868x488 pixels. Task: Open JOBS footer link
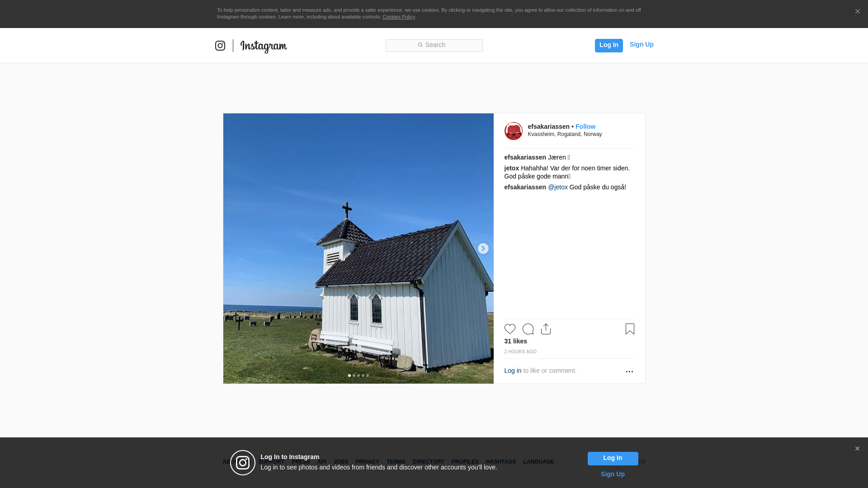(341, 462)
